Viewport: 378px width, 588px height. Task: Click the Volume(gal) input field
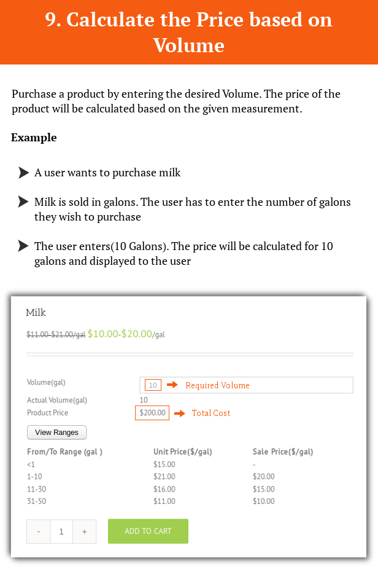click(x=246, y=385)
